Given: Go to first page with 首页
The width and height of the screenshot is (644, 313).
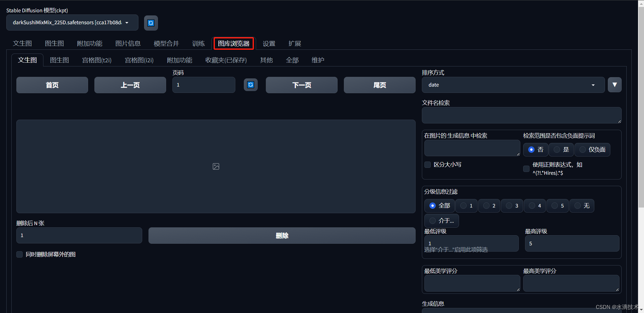Looking at the screenshot, I should [x=52, y=85].
